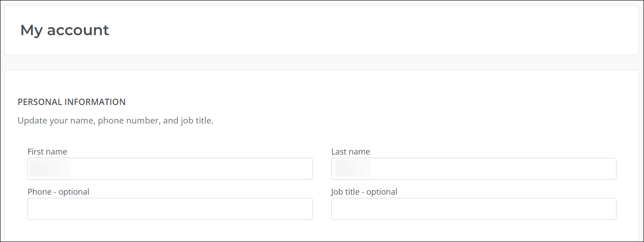
Task: Click the word "optional" in the Phone label
Action: tap(74, 192)
